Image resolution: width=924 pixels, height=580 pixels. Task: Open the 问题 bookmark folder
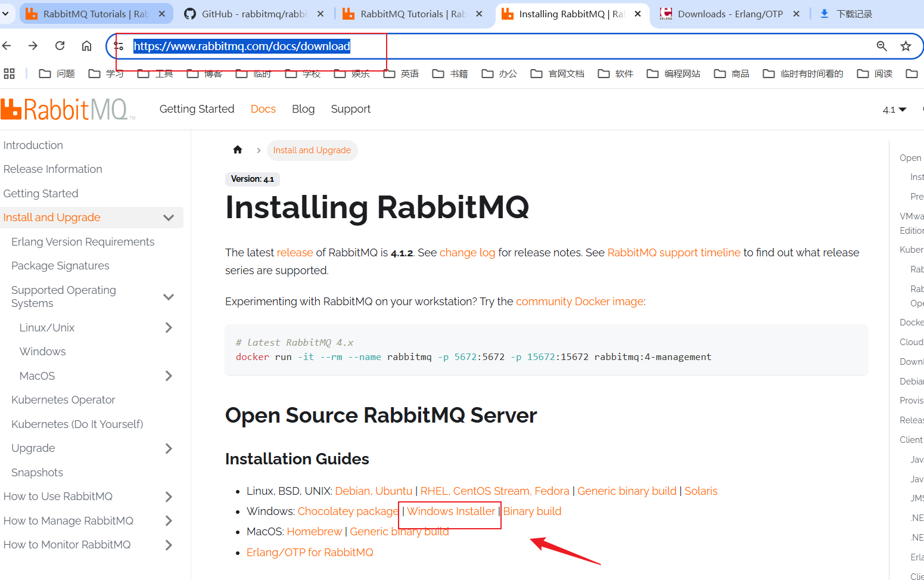57,73
